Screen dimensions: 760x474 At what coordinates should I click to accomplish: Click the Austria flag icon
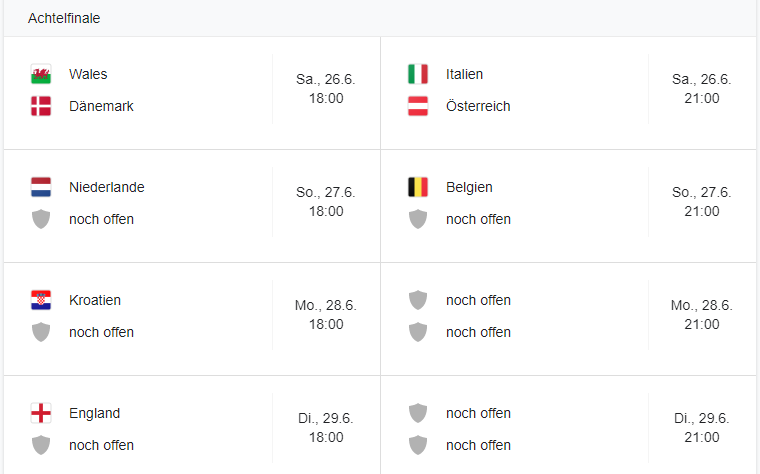click(418, 106)
